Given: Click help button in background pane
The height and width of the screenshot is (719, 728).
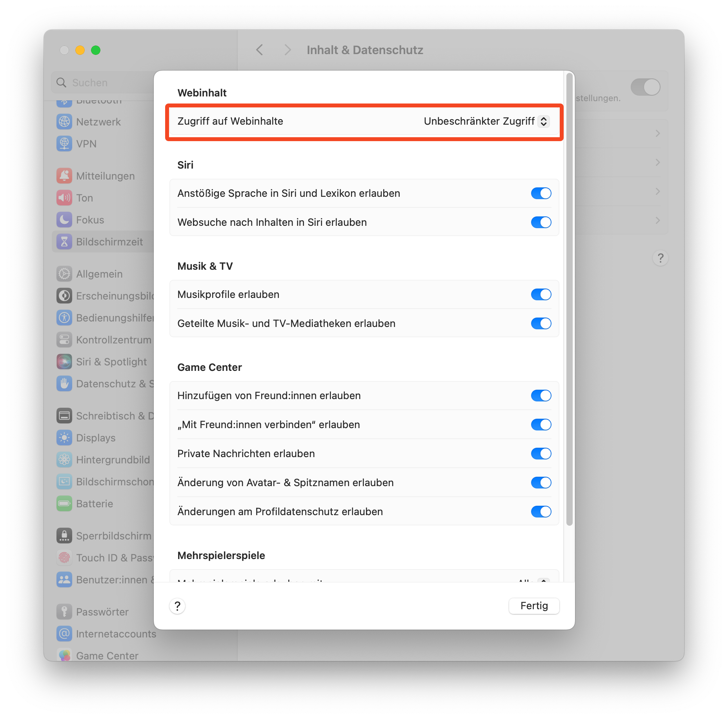Looking at the screenshot, I should click(661, 258).
